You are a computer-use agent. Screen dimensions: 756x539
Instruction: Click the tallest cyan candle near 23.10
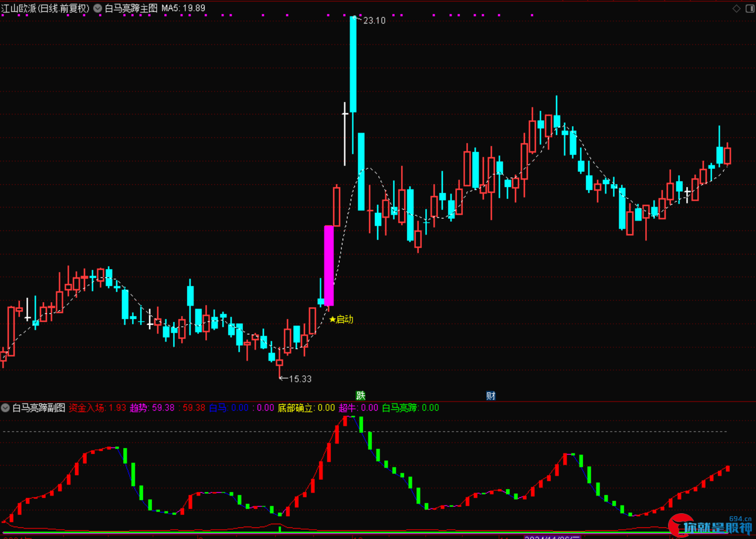353,64
